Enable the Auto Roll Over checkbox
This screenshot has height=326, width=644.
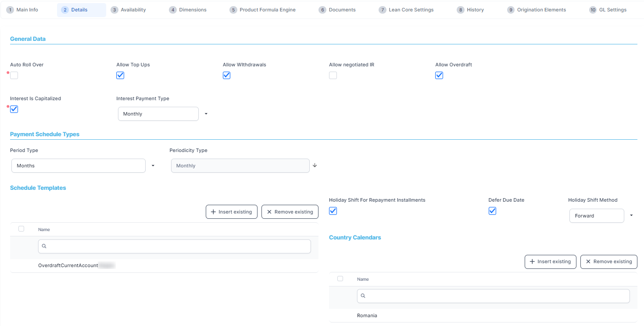[14, 75]
